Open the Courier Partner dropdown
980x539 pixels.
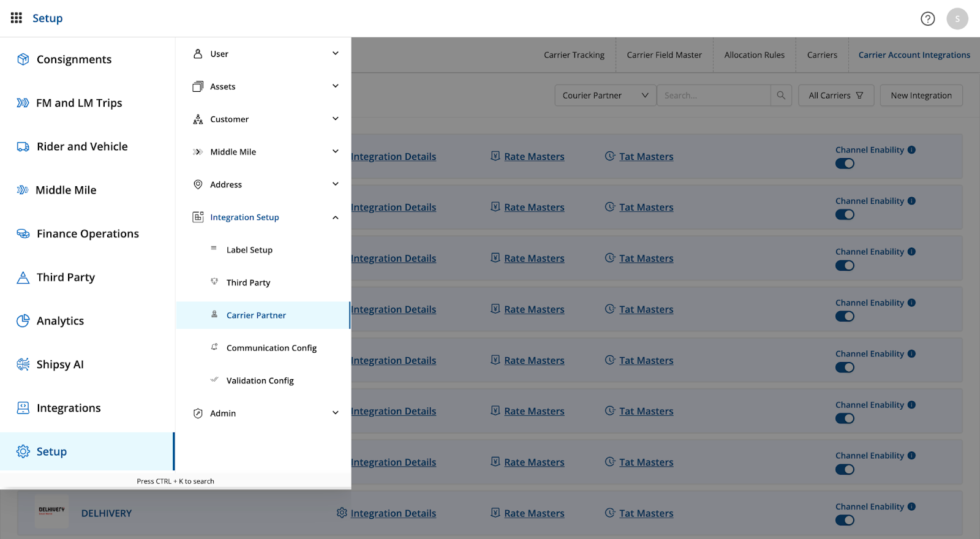pyautogui.click(x=605, y=96)
